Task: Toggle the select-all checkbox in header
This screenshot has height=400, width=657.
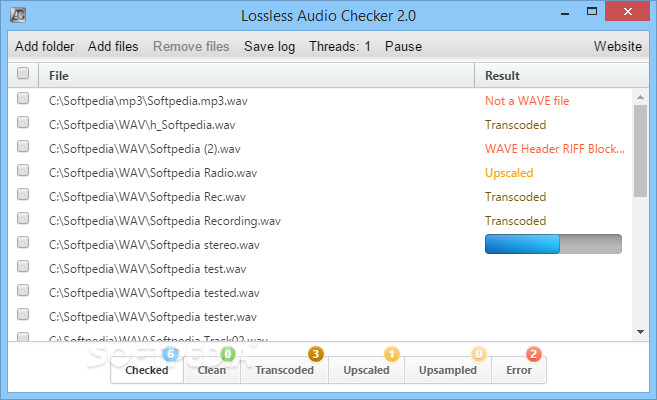Action: coord(23,73)
